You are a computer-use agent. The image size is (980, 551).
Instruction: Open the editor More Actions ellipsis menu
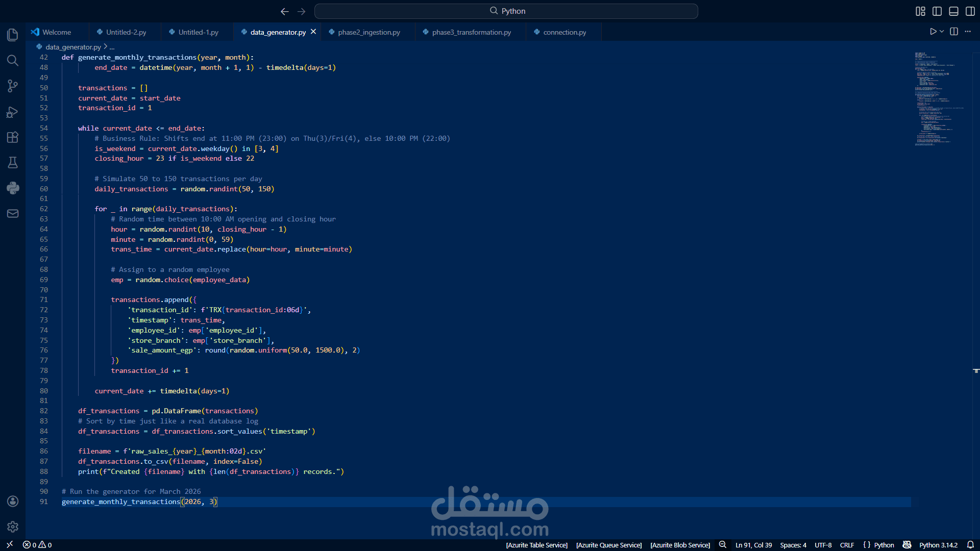point(968,32)
